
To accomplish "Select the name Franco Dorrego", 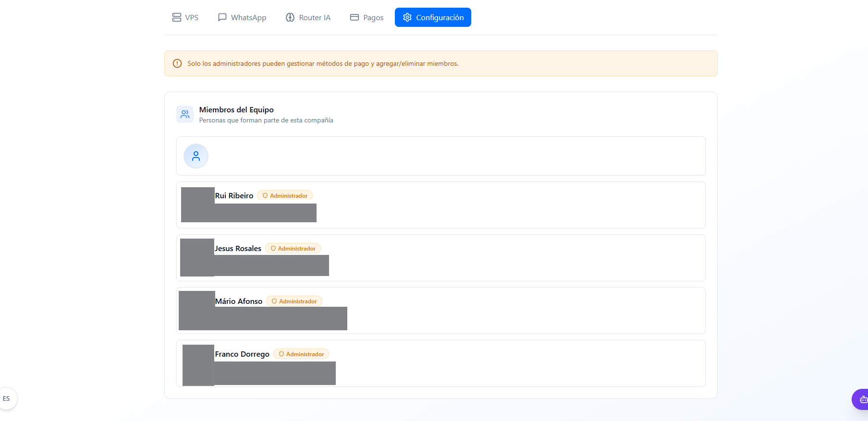I will coord(242,354).
